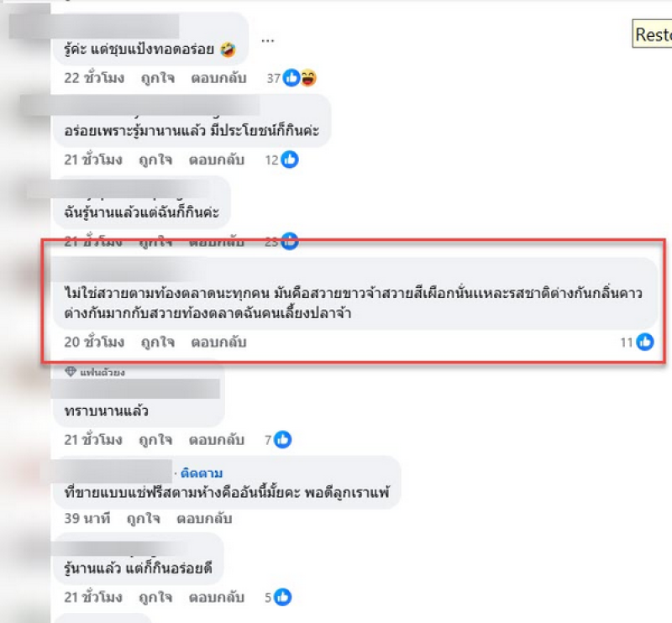Click ตอบกลับ on the 22 ชั่วโมง comment
This screenshot has width=672, height=623.
pyautogui.click(x=216, y=79)
